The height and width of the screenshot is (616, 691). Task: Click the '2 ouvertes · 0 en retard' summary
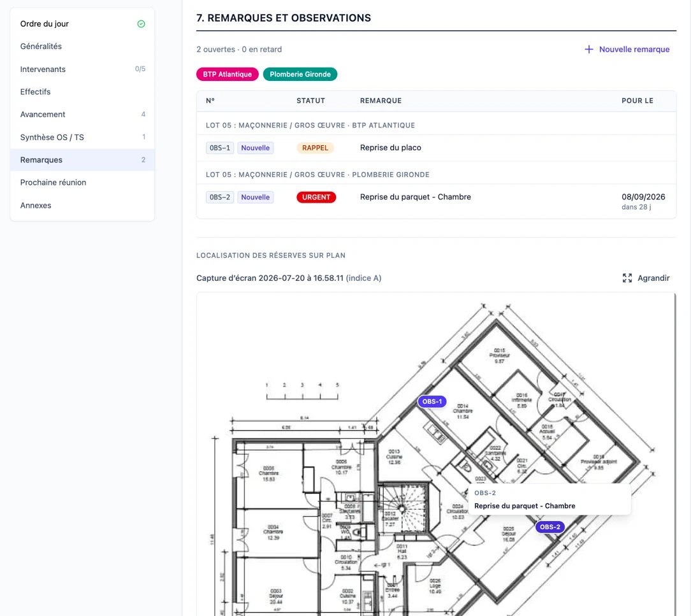[239, 49]
